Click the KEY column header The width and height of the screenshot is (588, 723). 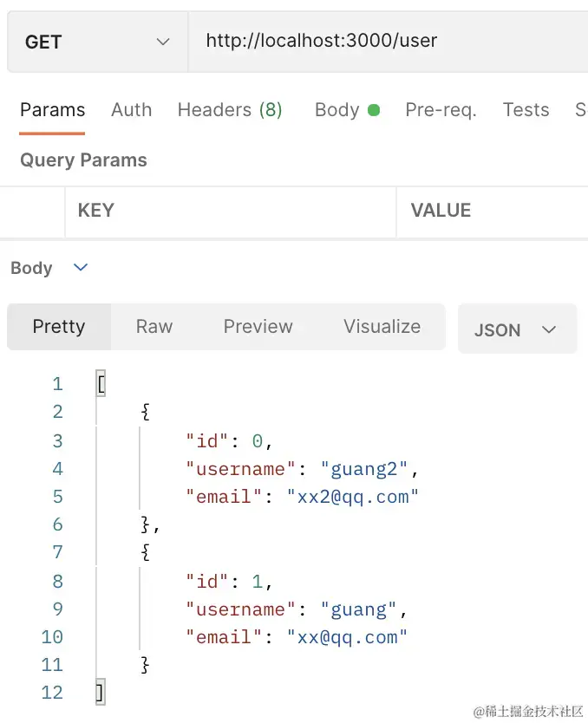coord(95,211)
